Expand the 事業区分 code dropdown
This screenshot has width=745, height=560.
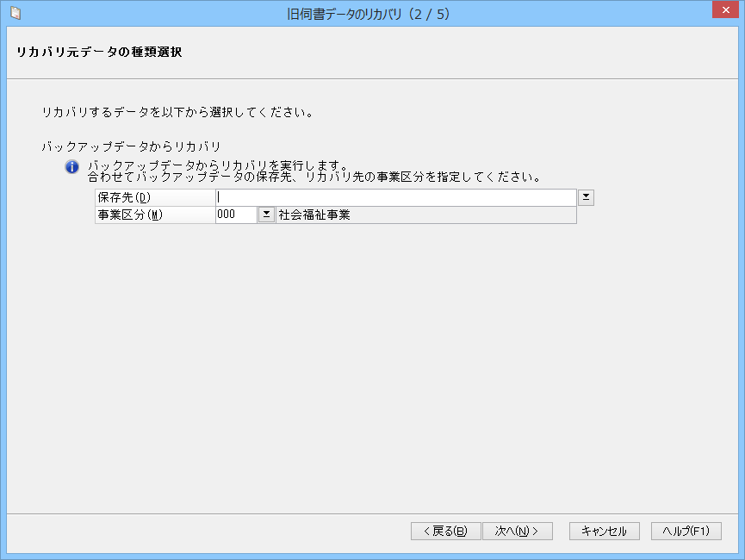[x=266, y=215]
